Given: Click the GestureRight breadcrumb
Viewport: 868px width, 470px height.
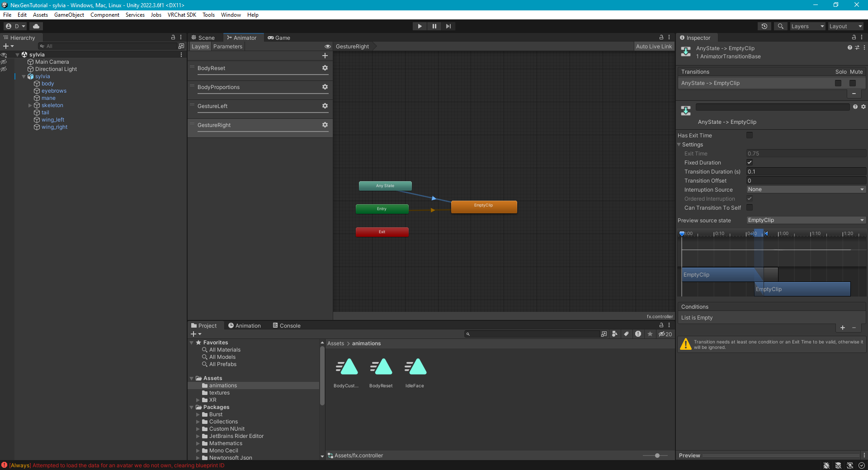Looking at the screenshot, I should point(353,47).
